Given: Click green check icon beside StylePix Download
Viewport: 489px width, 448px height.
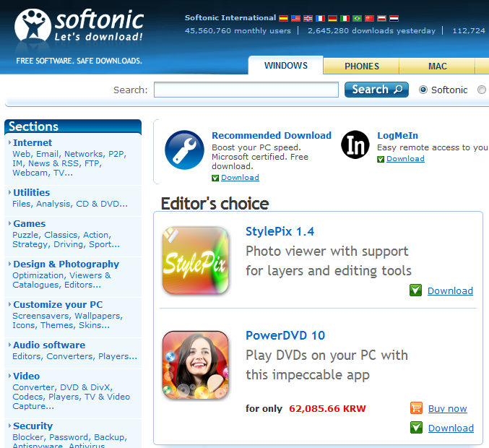Looking at the screenshot, I should pos(415,290).
